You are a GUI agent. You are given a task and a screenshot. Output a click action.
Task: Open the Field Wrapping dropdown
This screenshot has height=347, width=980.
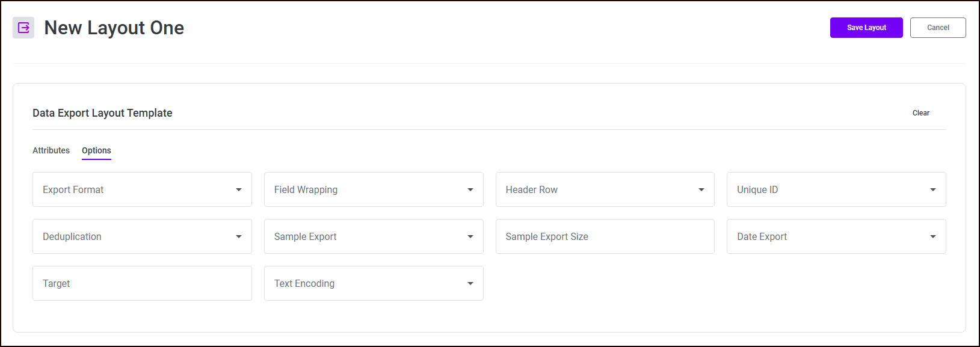point(373,189)
